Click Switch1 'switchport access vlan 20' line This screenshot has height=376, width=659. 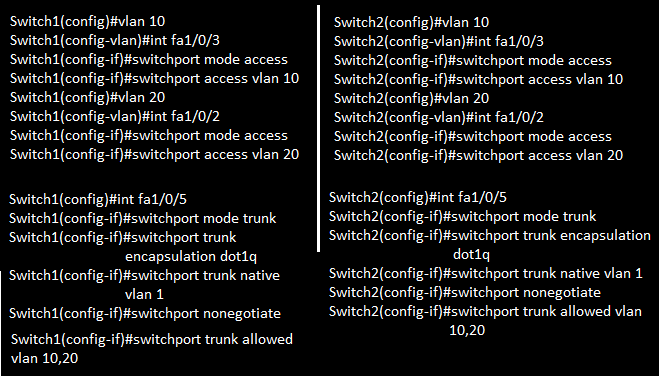tap(154, 154)
